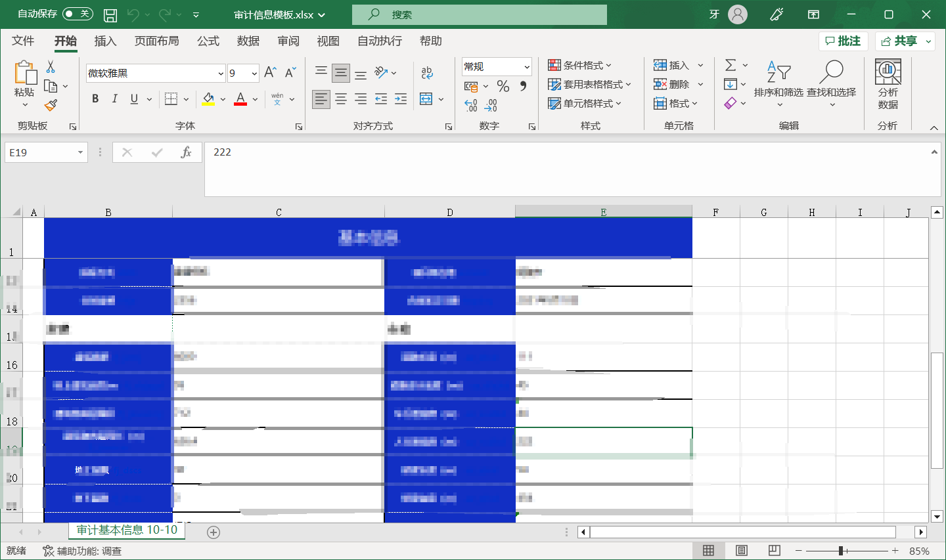Screen dimensions: 946x560
Task: Apply percent style format
Action: point(503,86)
